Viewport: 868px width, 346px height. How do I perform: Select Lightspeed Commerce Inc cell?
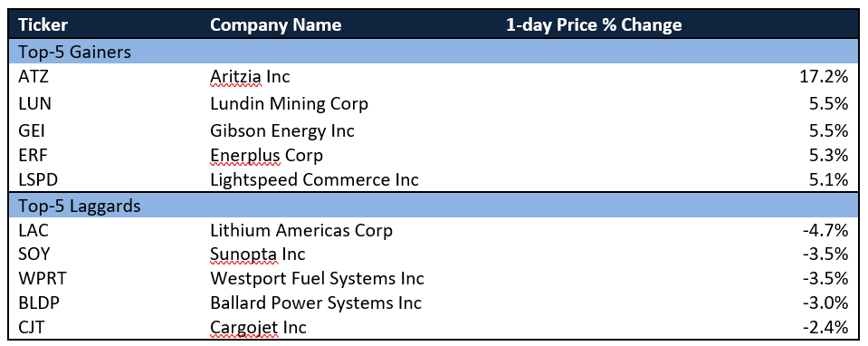314,179
